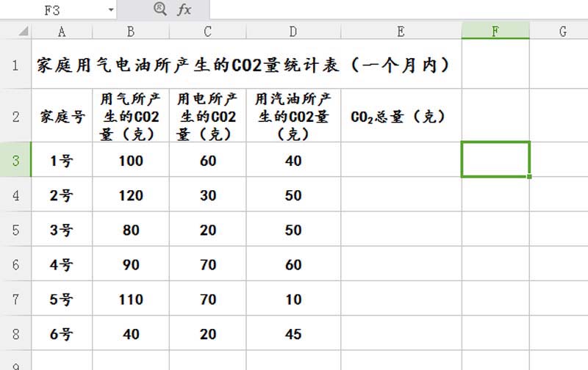Select column B header
The height and width of the screenshot is (370, 588).
[x=131, y=31]
